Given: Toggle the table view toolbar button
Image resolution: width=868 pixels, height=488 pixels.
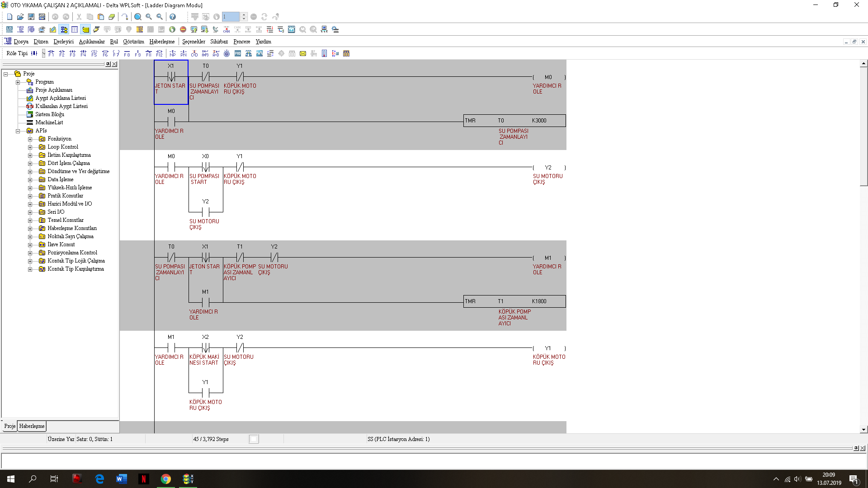Looking at the screenshot, I should 75,29.
